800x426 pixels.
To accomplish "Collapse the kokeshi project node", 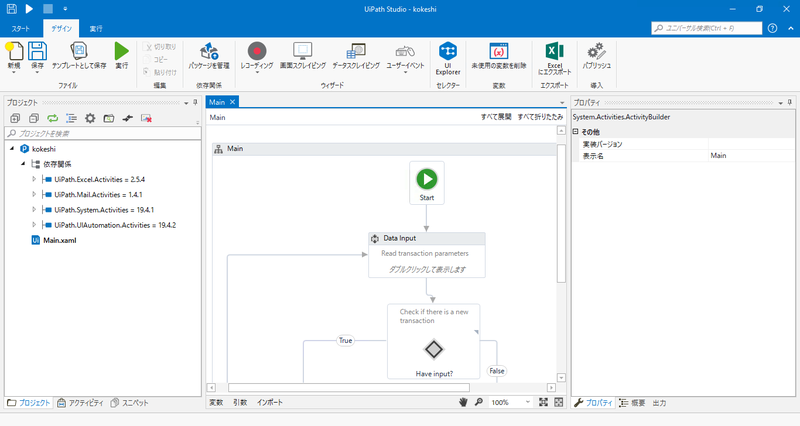I will 12,148.
